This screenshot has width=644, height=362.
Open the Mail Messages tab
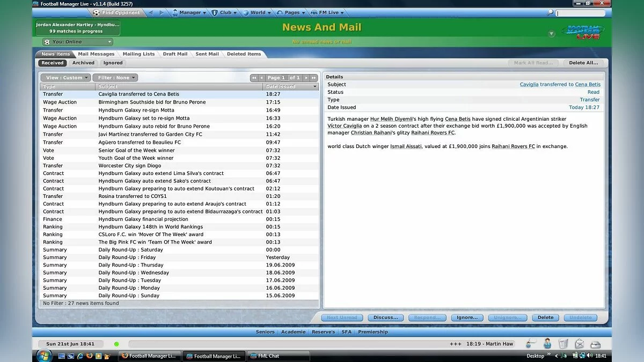96,54
